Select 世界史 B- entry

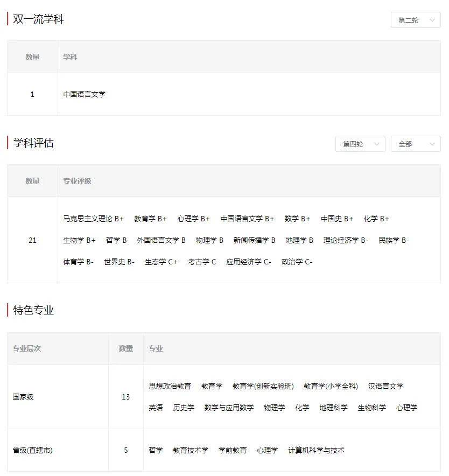(119, 262)
